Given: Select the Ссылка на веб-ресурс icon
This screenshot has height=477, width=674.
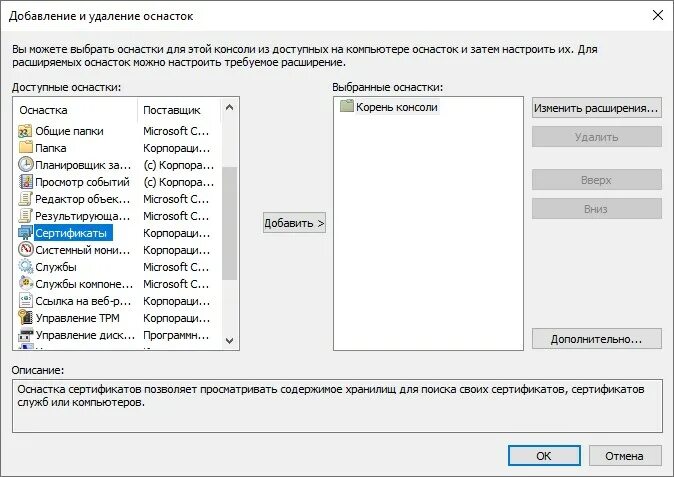Looking at the screenshot, I should tap(25, 301).
